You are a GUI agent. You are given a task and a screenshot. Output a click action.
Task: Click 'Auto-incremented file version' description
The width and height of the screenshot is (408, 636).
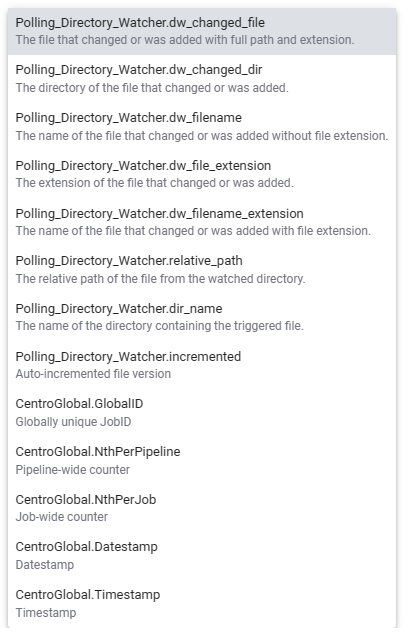tap(93, 374)
